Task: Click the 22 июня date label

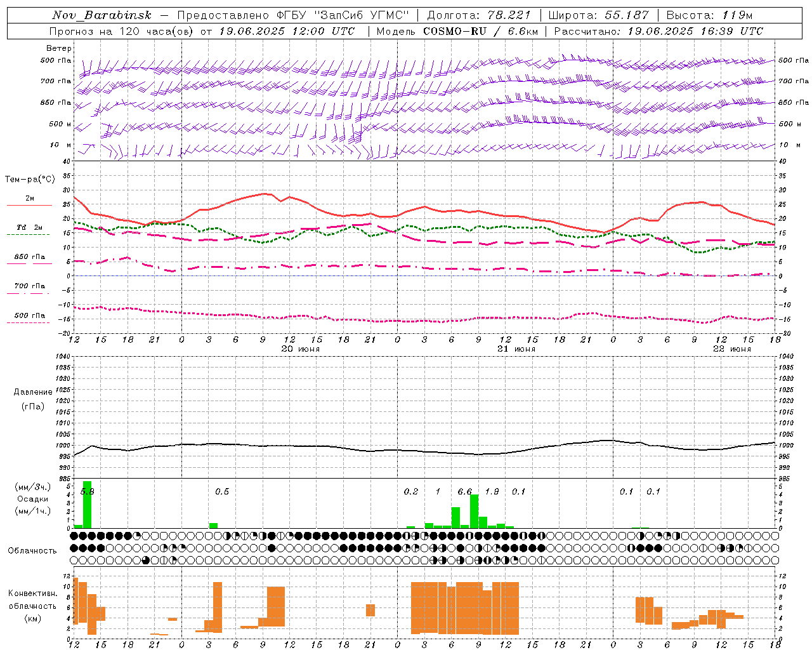Action: click(x=732, y=349)
